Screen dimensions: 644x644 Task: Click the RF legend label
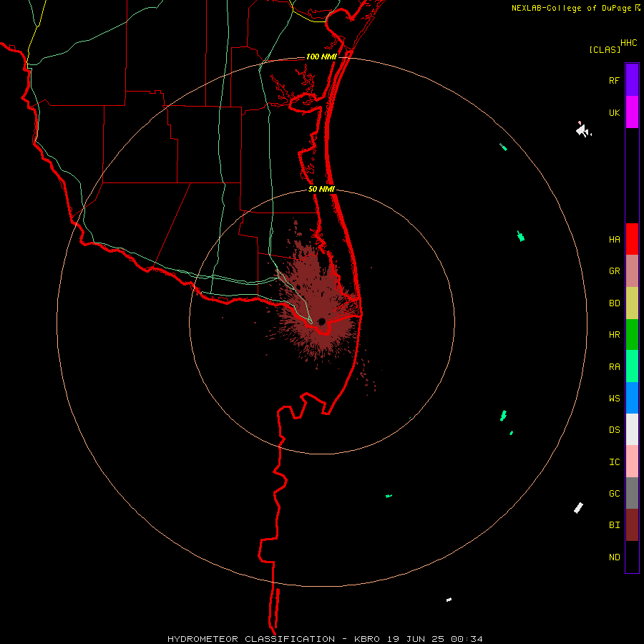[x=614, y=81]
